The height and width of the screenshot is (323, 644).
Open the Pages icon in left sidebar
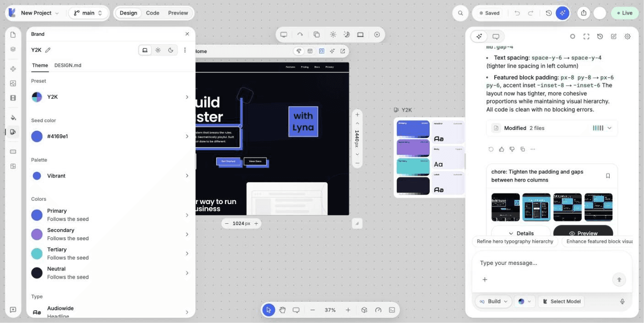[x=13, y=35]
